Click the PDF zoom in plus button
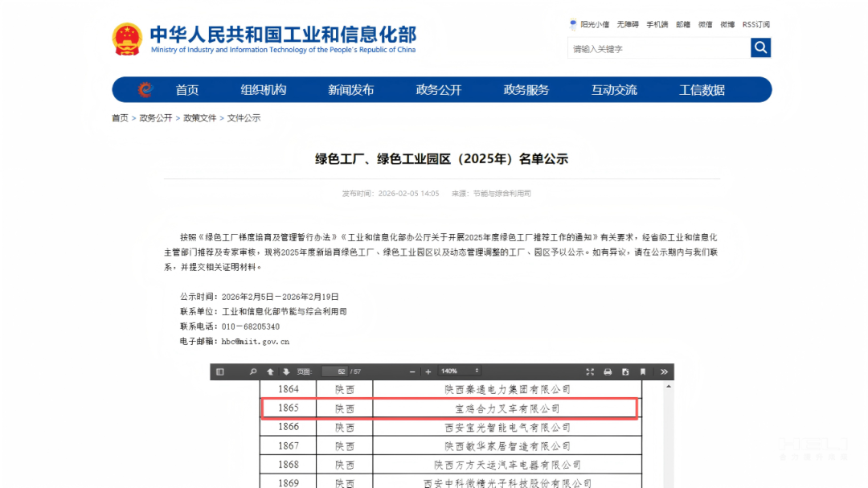The width and height of the screenshot is (868, 488). [428, 372]
